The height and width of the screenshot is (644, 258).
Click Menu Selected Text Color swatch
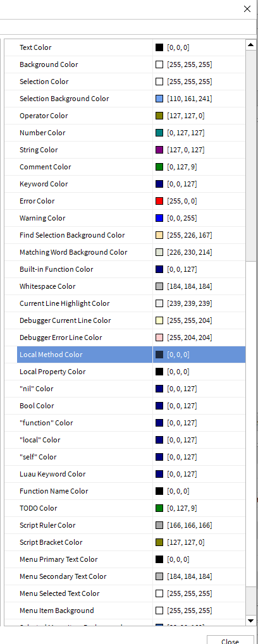tap(159, 593)
